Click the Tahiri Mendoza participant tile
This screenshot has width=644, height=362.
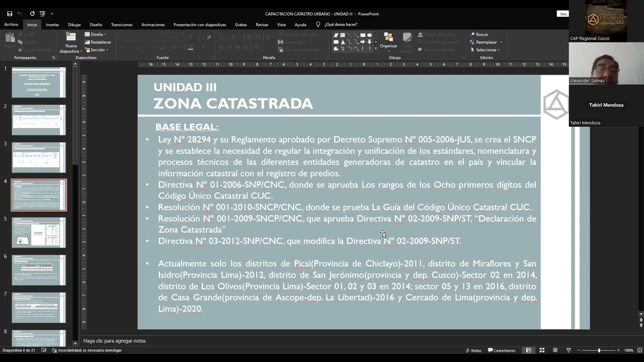click(x=606, y=106)
